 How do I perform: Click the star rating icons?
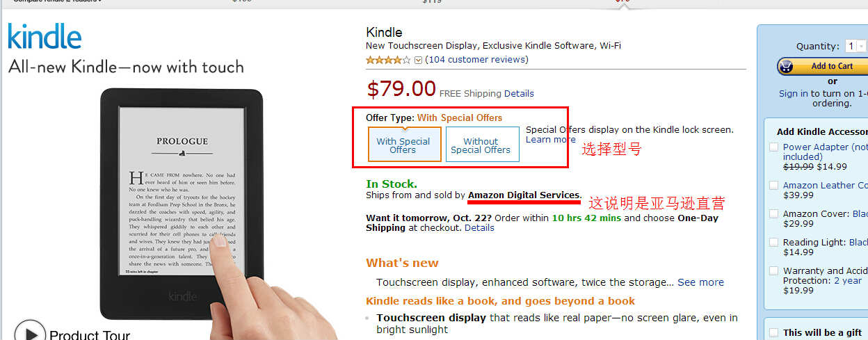click(x=388, y=60)
